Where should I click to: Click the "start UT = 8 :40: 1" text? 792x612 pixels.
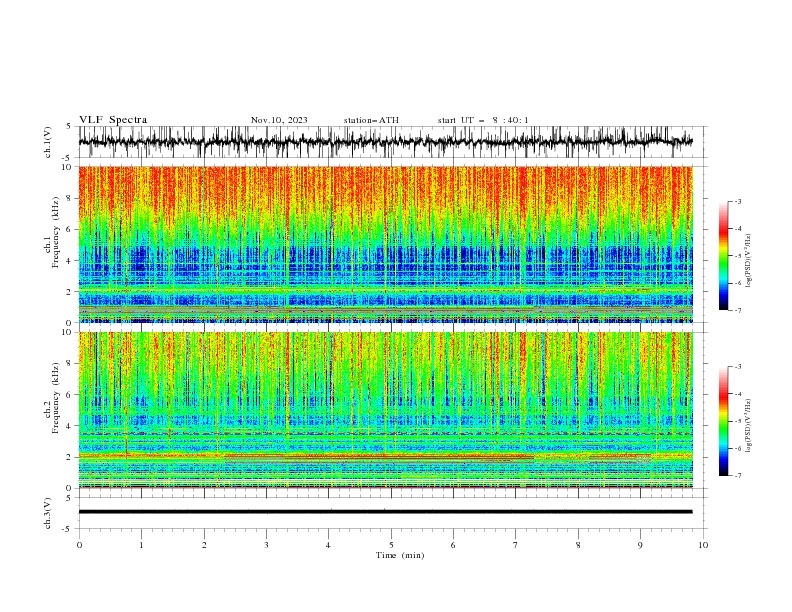click(x=483, y=120)
